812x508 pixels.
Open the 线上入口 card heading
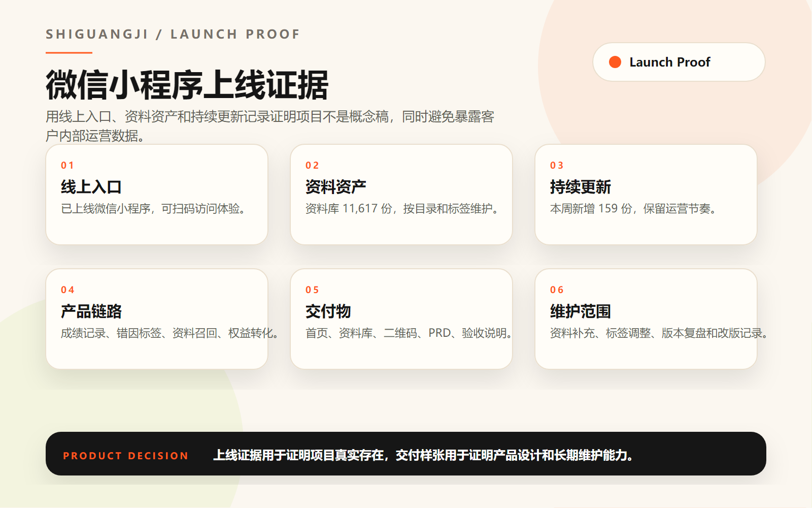coord(91,186)
